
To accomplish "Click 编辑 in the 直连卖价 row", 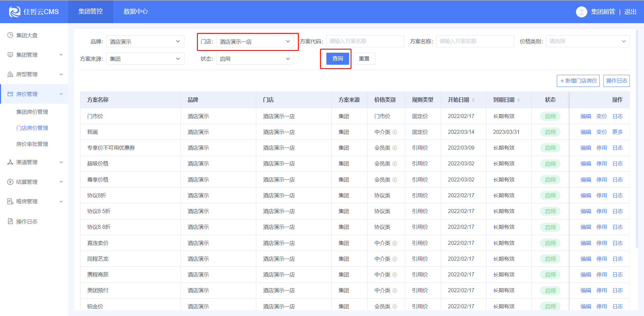I will tap(586, 243).
